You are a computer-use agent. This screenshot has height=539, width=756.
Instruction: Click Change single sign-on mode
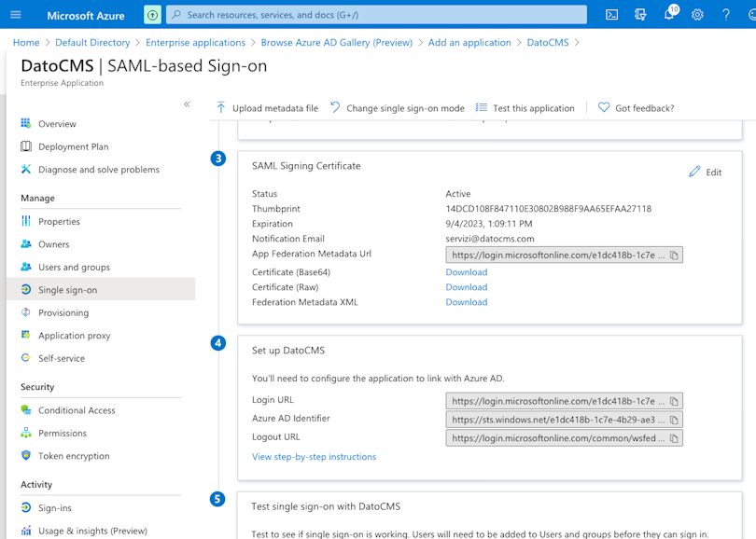(398, 108)
